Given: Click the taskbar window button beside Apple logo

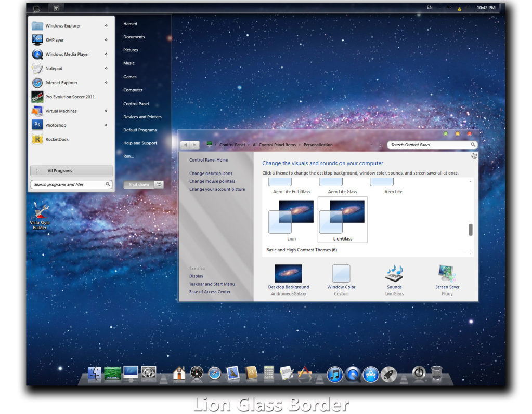Looking at the screenshot, I should click(56, 8).
